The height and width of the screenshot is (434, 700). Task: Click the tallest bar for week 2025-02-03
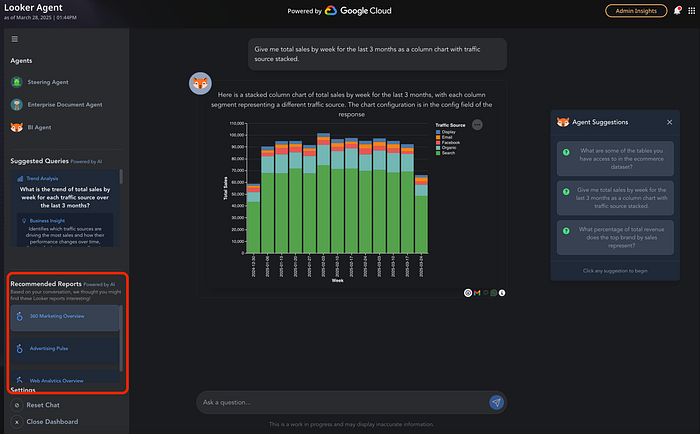323,193
